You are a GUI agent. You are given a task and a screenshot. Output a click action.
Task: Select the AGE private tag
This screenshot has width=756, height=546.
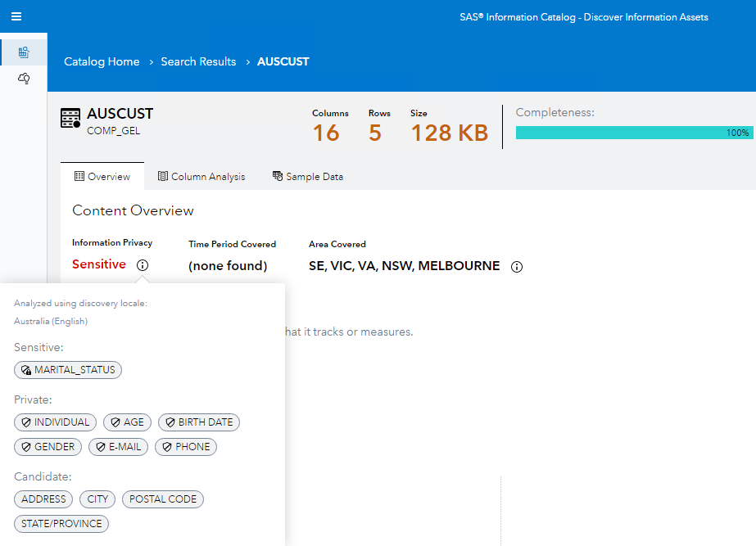[x=127, y=422]
